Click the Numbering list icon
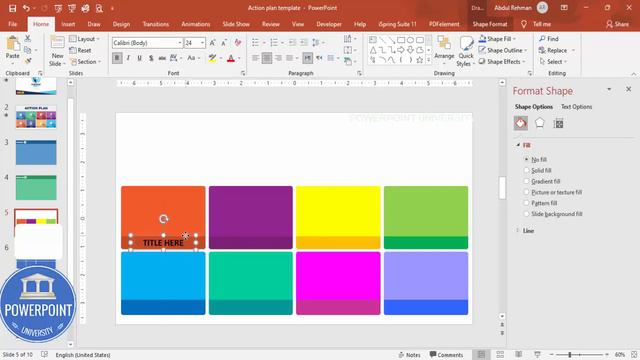 click(274, 42)
